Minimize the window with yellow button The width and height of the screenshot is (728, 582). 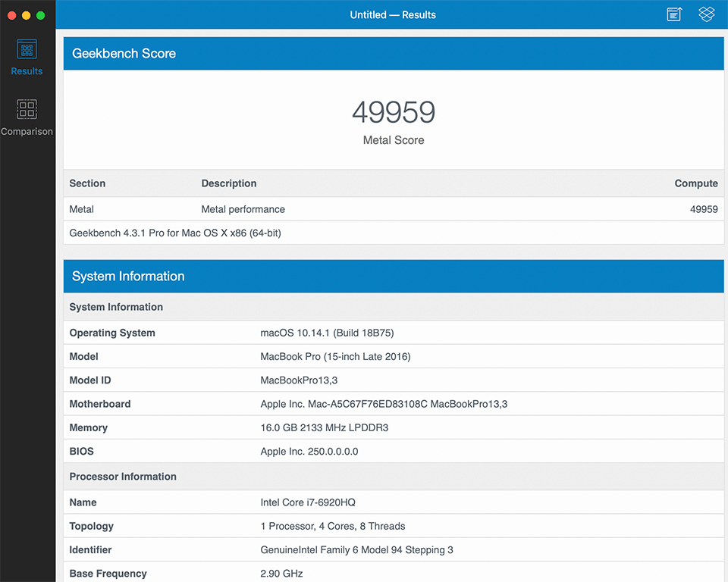27,15
